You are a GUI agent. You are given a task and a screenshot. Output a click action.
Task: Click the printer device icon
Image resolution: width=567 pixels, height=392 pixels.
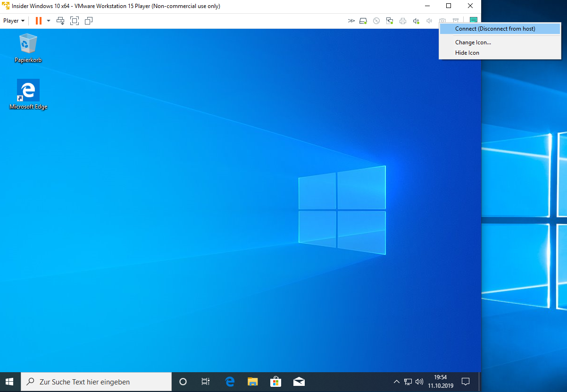403,21
